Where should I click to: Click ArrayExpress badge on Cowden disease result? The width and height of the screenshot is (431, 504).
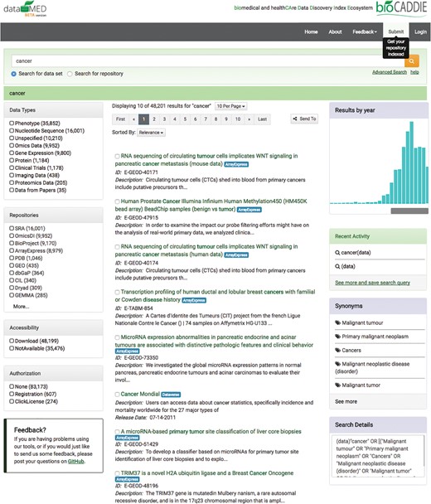click(x=194, y=300)
